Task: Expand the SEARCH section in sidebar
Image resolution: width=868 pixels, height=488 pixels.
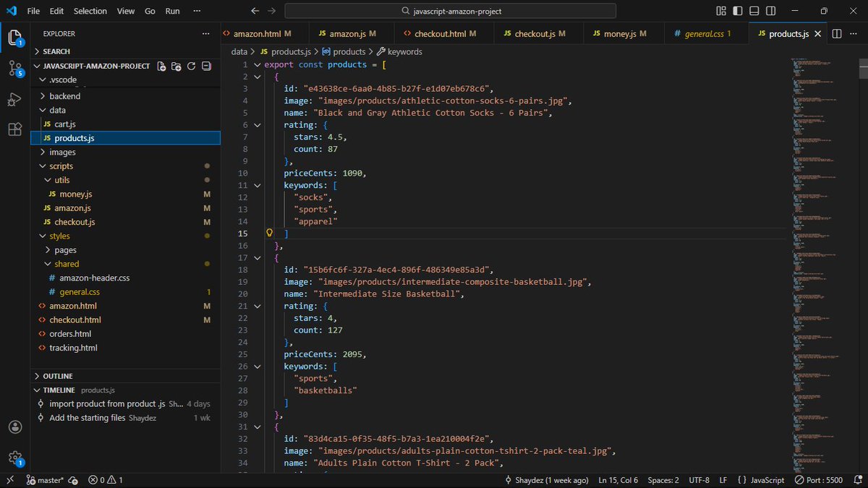Action: tap(125, 51)
